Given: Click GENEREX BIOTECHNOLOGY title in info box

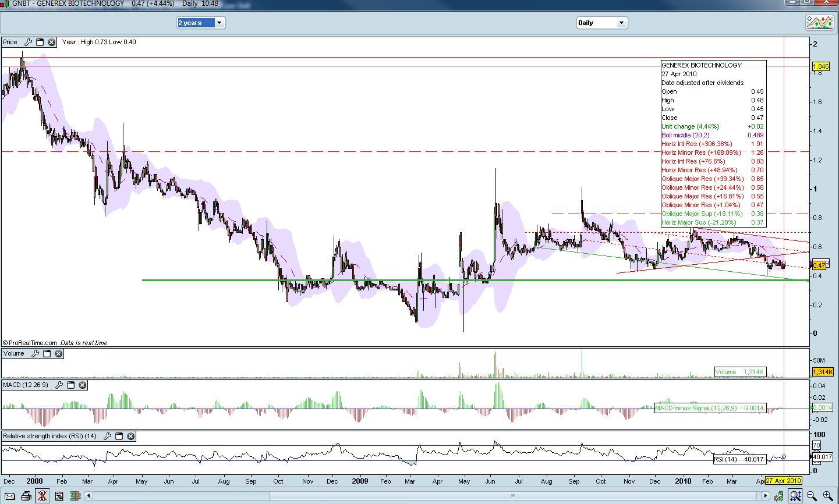Looking at the screenshot, I should pos(702,65).
